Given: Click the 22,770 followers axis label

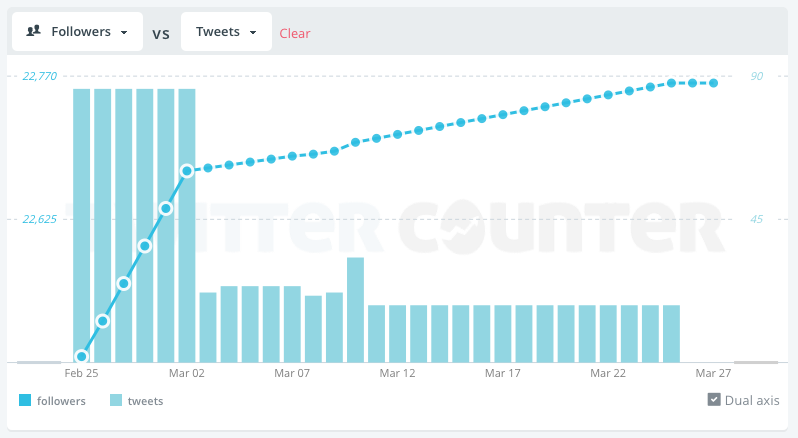Looking at the screenshot, I should [40, 76].
